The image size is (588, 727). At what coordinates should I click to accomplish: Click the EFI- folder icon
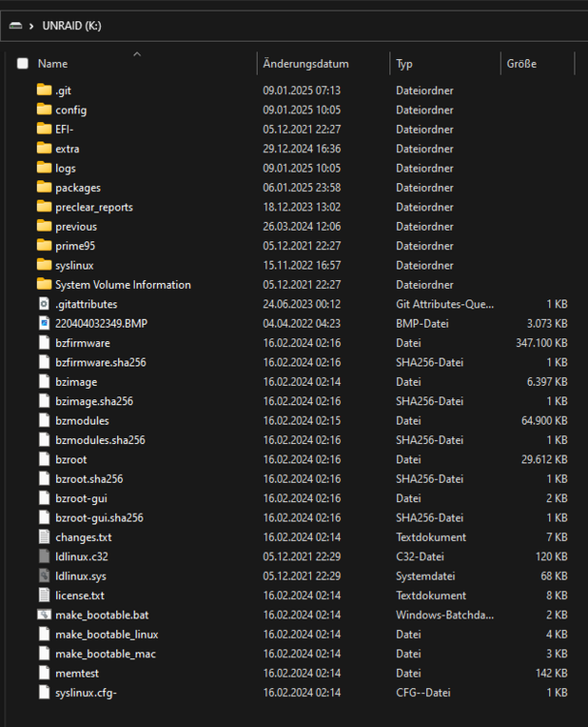(44, 128)
